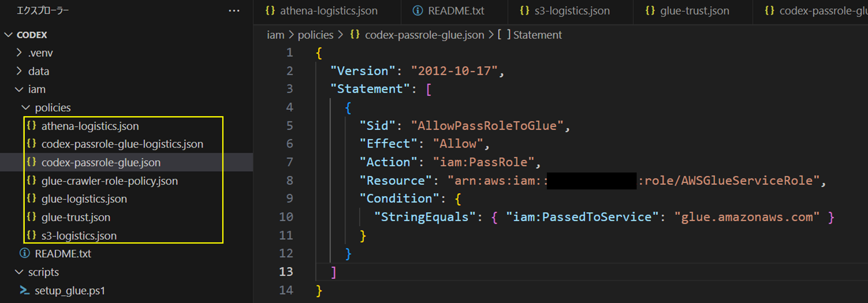Click the info icon beside README.txt in tree
The image size is (868, 303).
tap(25, 253)
